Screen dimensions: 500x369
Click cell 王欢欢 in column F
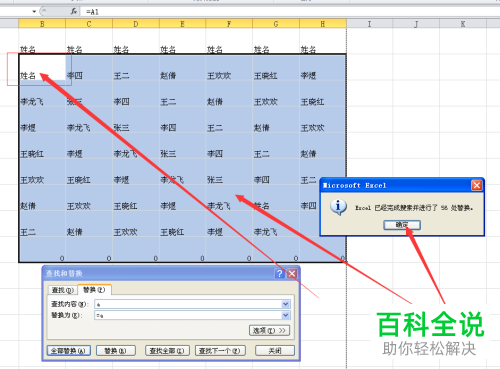click(x=229, y=68)
